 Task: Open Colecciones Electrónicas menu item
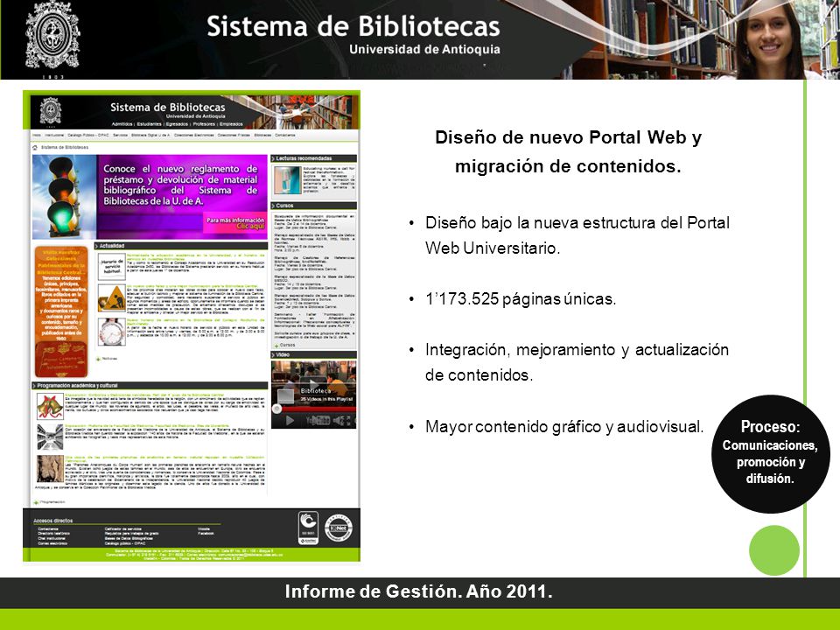point(194,135)
